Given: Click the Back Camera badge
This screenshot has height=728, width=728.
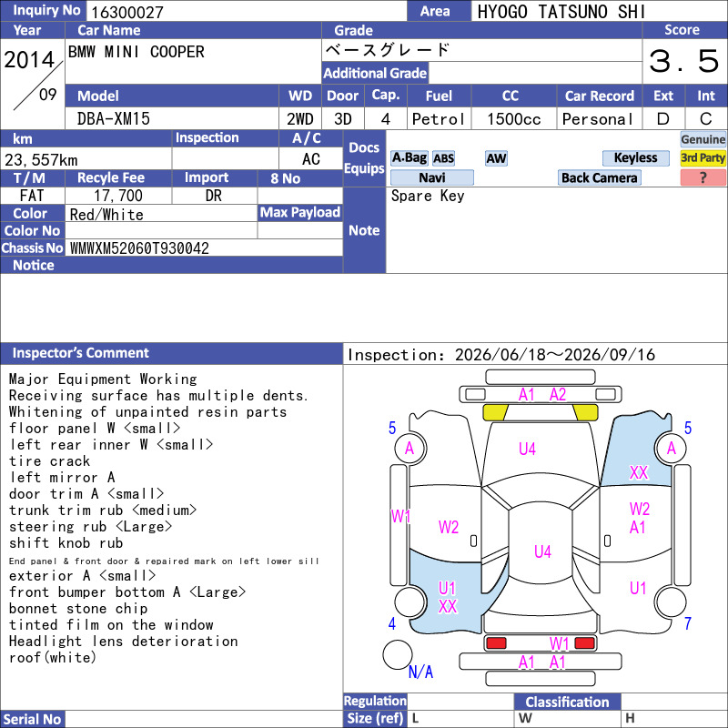Looking at the screenshot, I should coord(599,177).
